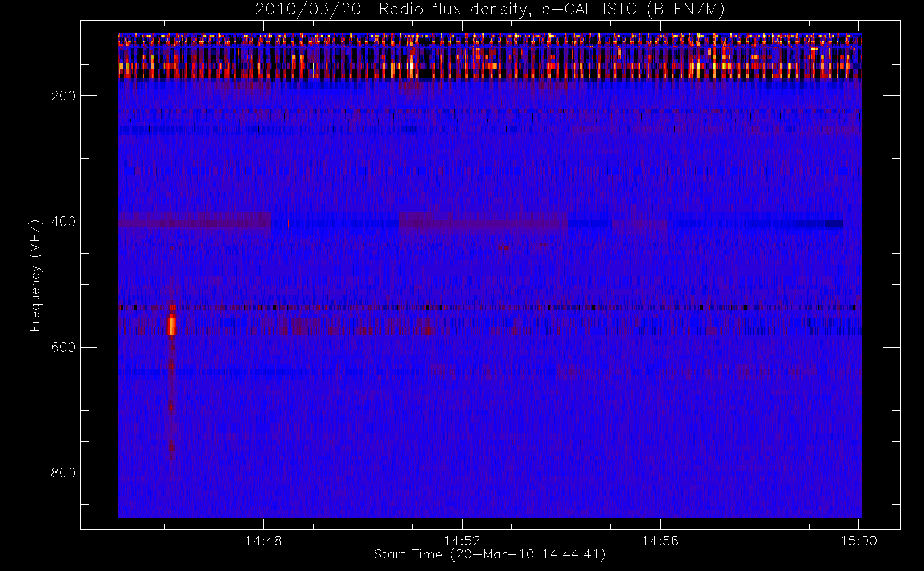
Task: Click the 14:48 time tick label
Action: [x=264, y=541]
